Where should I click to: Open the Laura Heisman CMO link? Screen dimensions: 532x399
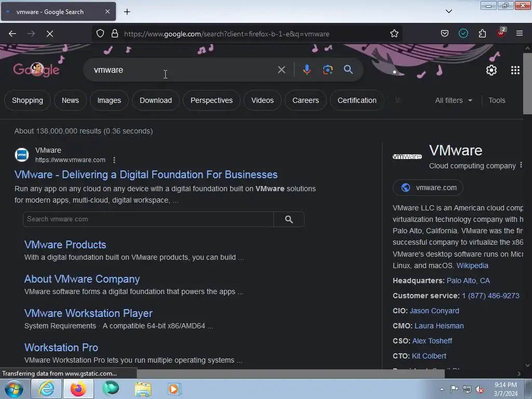pyautogui.click(x=439, y=326)
